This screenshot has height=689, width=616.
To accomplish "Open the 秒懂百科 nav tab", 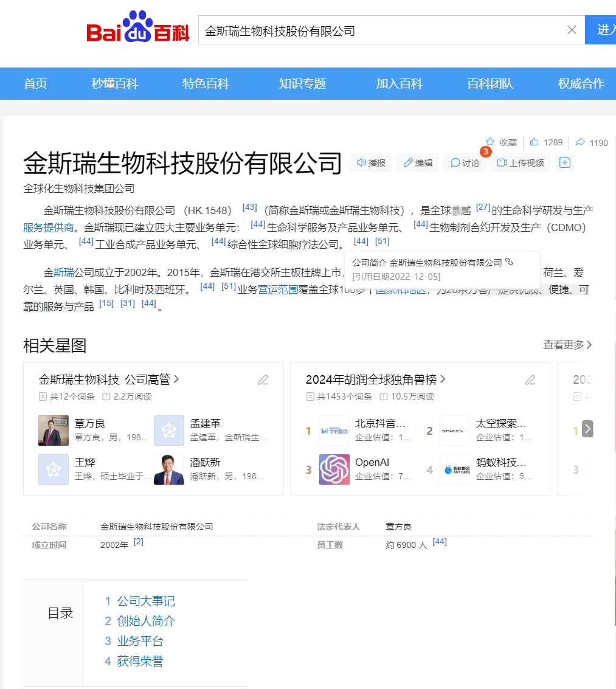I will [114, 84].
